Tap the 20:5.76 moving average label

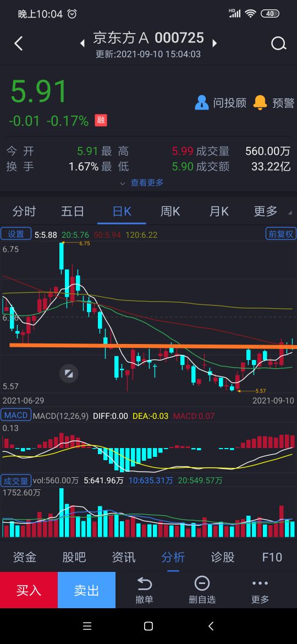pos(75,234)
